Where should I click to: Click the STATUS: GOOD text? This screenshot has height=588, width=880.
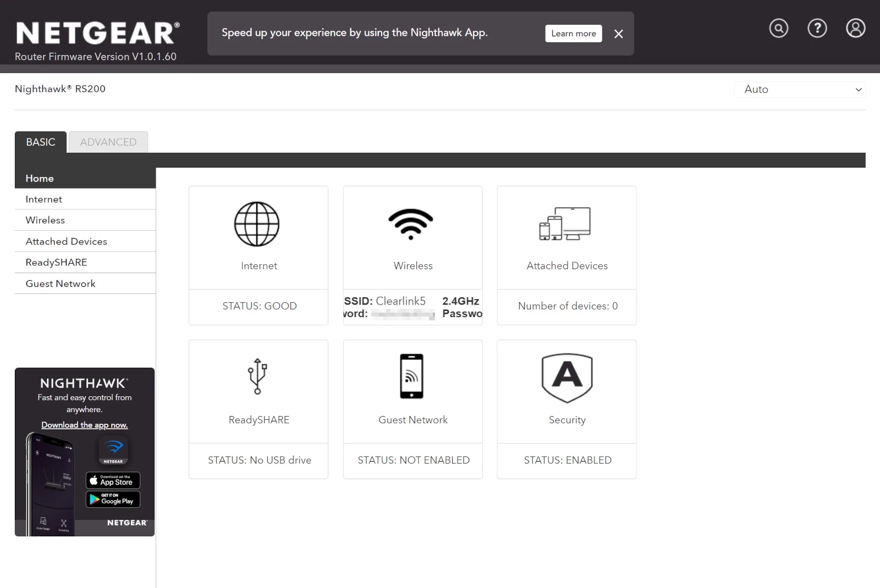pyautogui.click(x=260, y=306)
